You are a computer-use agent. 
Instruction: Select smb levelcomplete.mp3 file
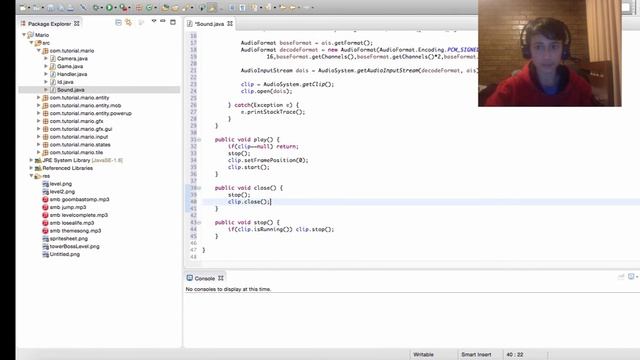click(x=79, y=215)
